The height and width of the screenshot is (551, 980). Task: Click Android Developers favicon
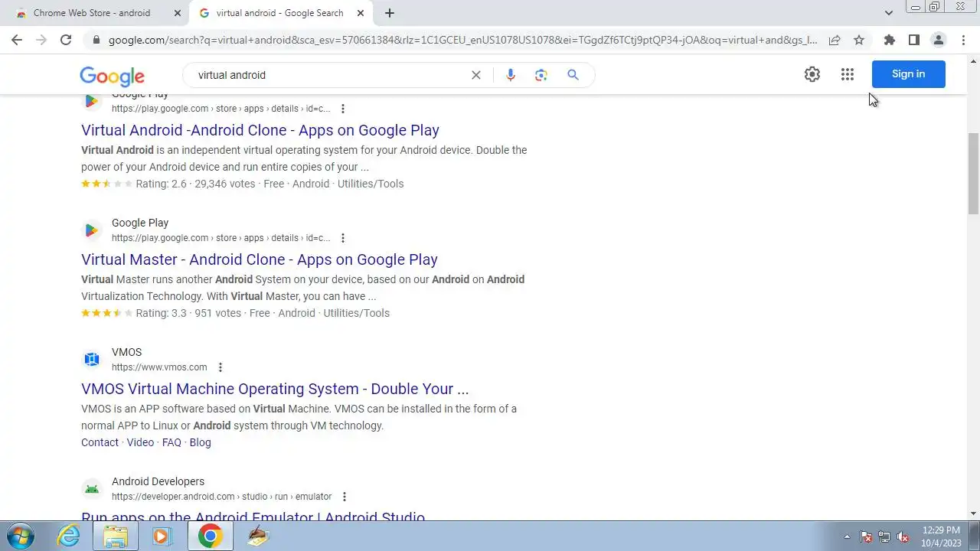[92, 488]
